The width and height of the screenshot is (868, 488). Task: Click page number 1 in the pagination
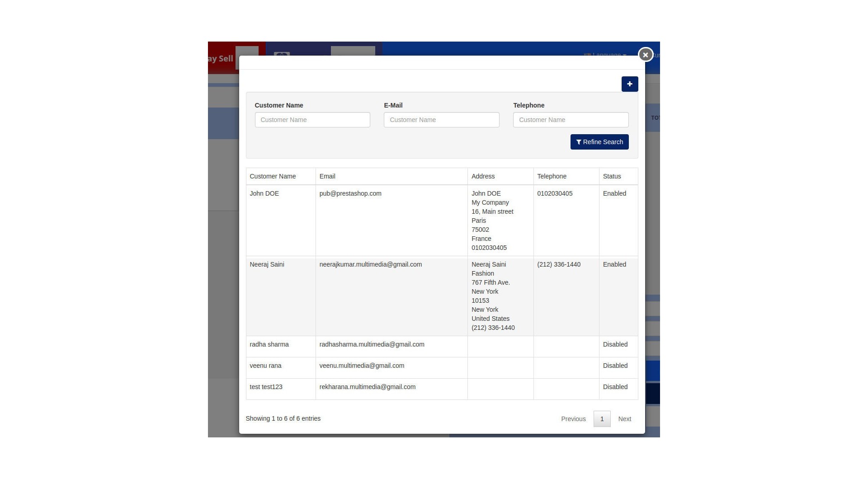(x=602, y=419)
